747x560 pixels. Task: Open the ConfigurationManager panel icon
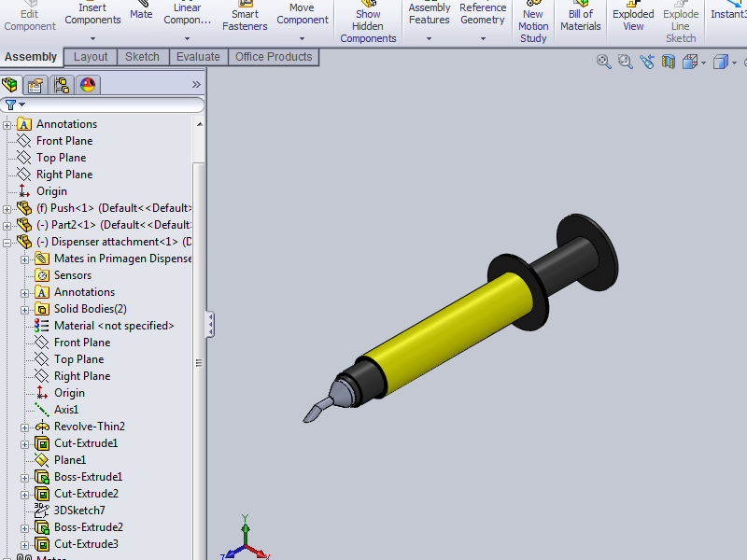click(x=62, y=85)
